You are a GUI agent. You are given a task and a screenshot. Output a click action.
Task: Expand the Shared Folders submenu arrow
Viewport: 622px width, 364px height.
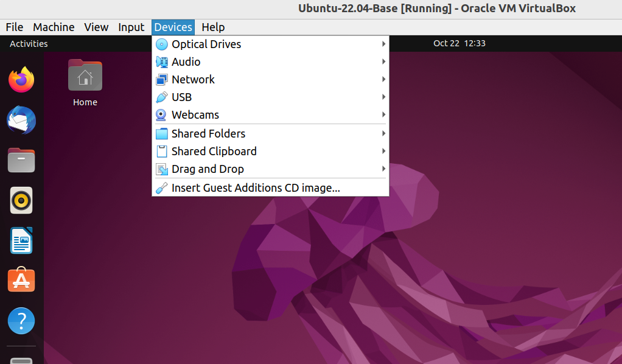[x=383, y=133]
